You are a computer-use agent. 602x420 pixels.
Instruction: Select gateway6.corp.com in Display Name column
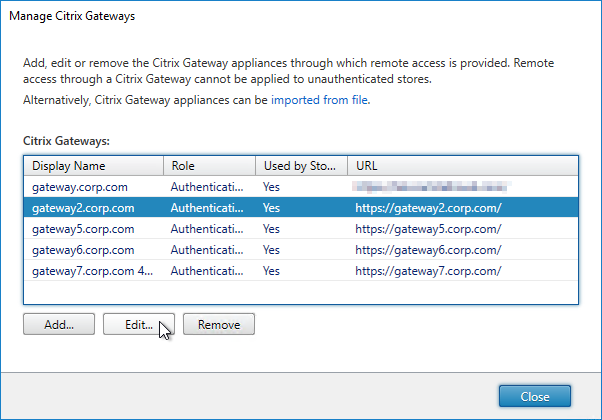(83, 250)
